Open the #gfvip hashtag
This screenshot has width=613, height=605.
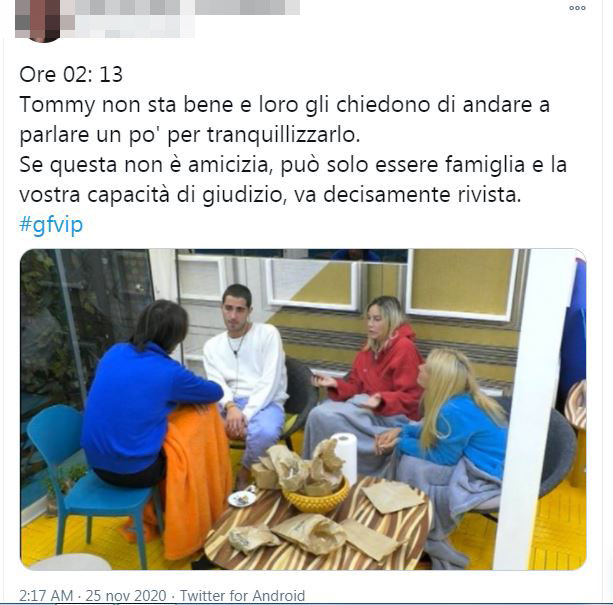point(51,225)
